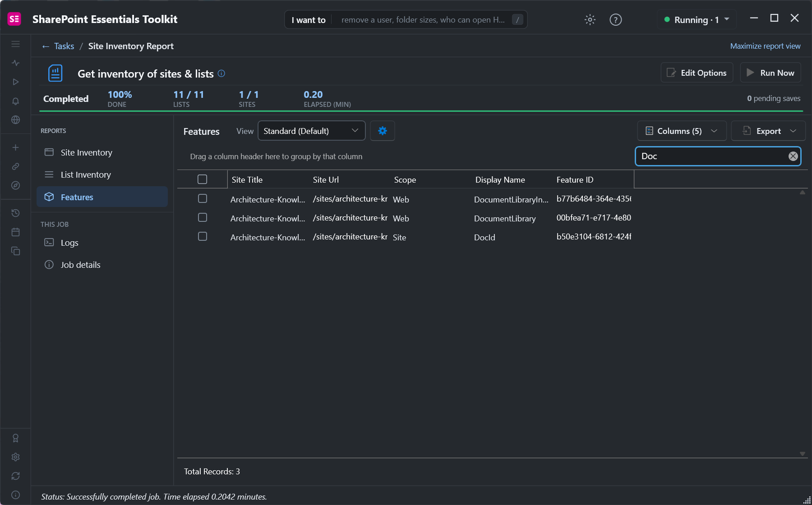Toggle the light theme sun icon
This screenshot has width=812, height=505.
(590, 20)
